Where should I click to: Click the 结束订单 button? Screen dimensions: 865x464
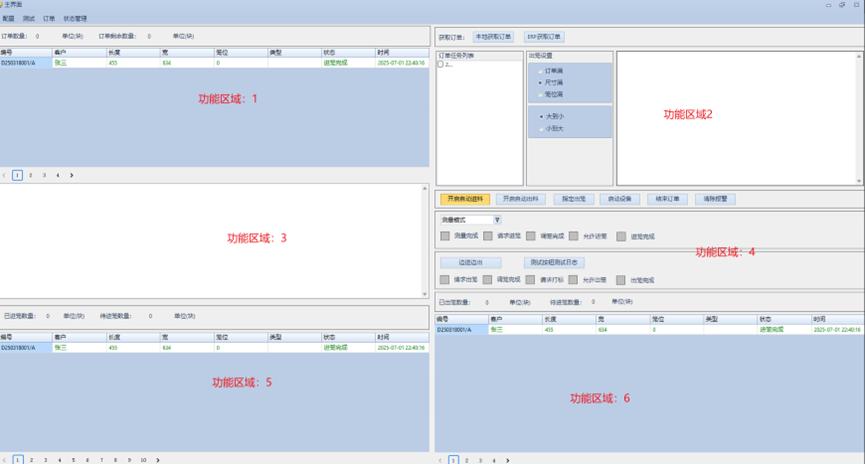tap(668, 199)
